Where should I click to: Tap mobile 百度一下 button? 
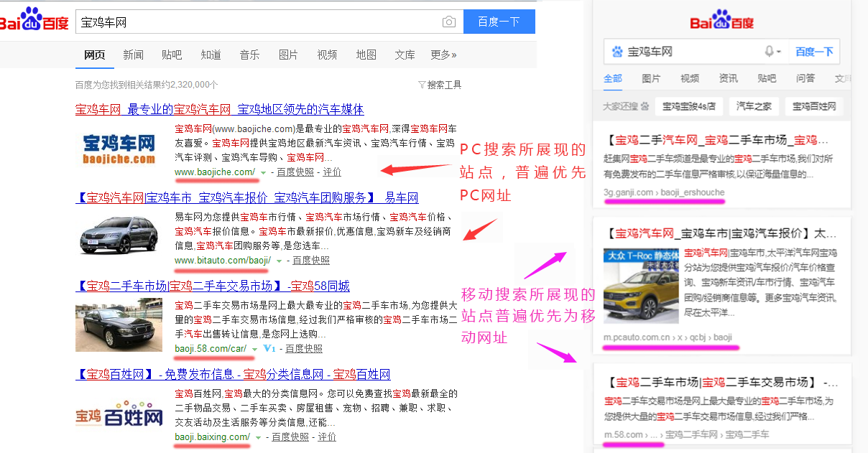[x=814, y=52]
